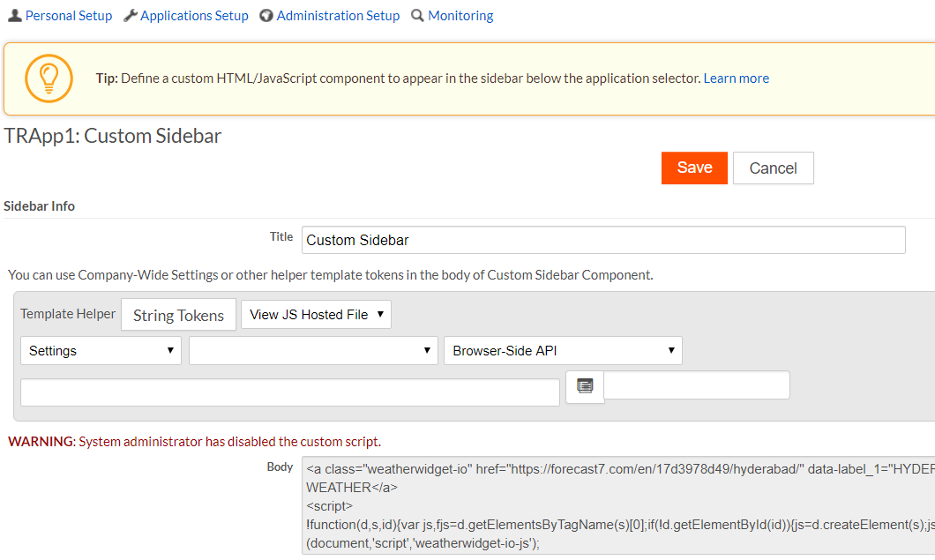This screenshot has height=560, width=935.
Task: Follow the Learn more link
Action: pos(736,78)
